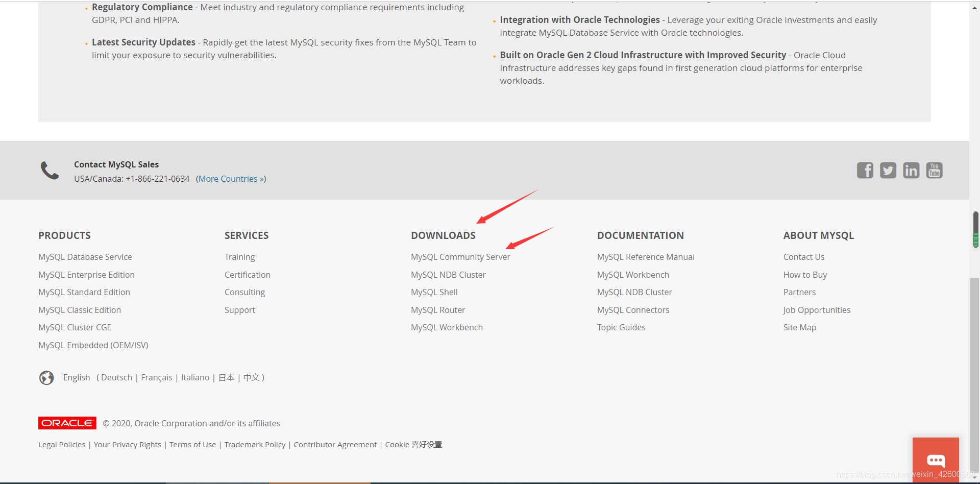Open MySQL Community Server download link
Viewport: 980px width, 484px height.
coord(460,257)
